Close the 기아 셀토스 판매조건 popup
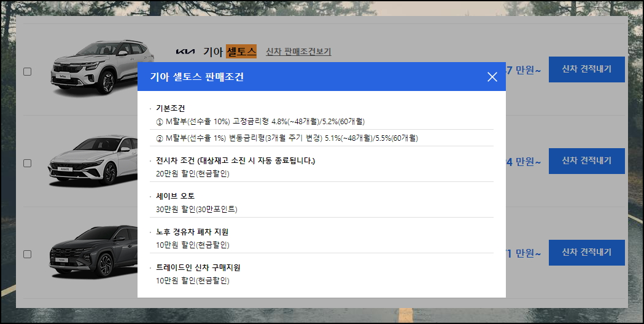The height and width of the screenshot is (324, 644). (x=492, y=77)
